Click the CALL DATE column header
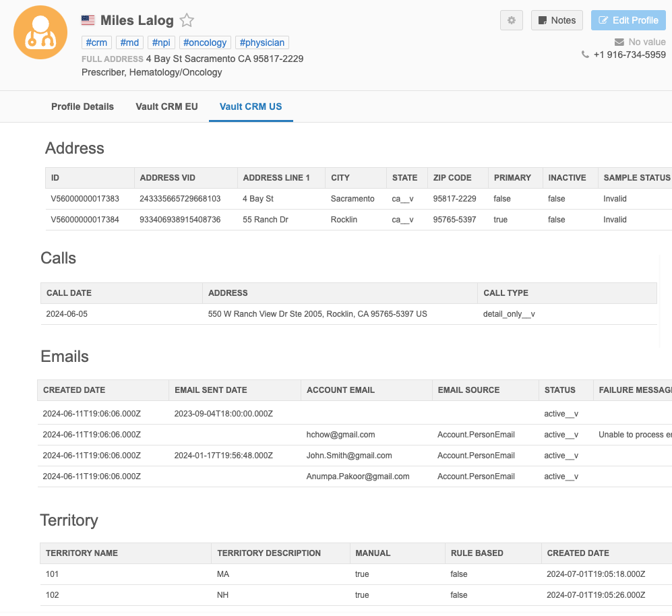The width and height of the screenshot is (672, 616). click(x=69, y=293)
